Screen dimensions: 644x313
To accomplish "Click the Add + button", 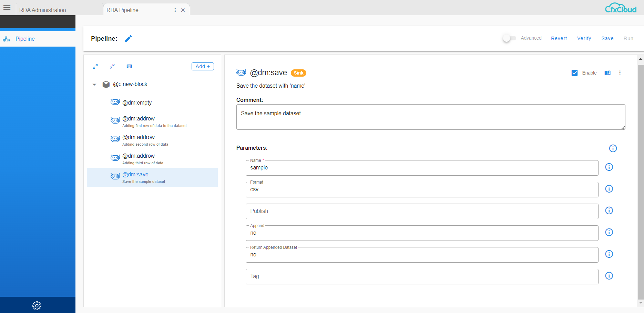I will coord(203,66).
